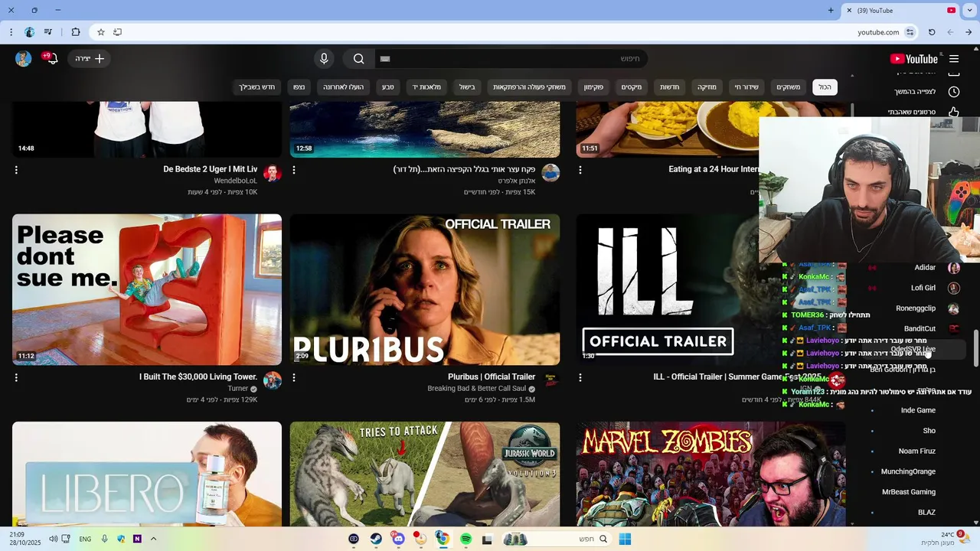This screenshot has width=980, height=551.
Task: Show hidden system tray icons
Action: coord(153,539)
